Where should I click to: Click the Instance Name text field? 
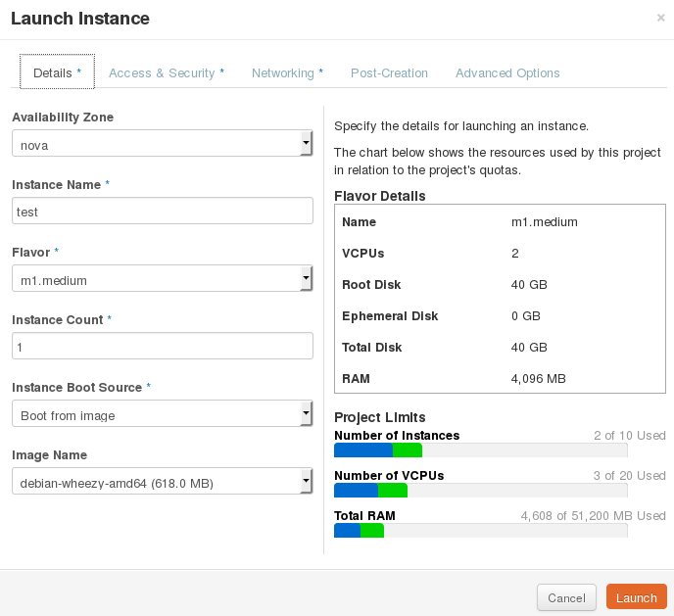[x=162, y=212]
